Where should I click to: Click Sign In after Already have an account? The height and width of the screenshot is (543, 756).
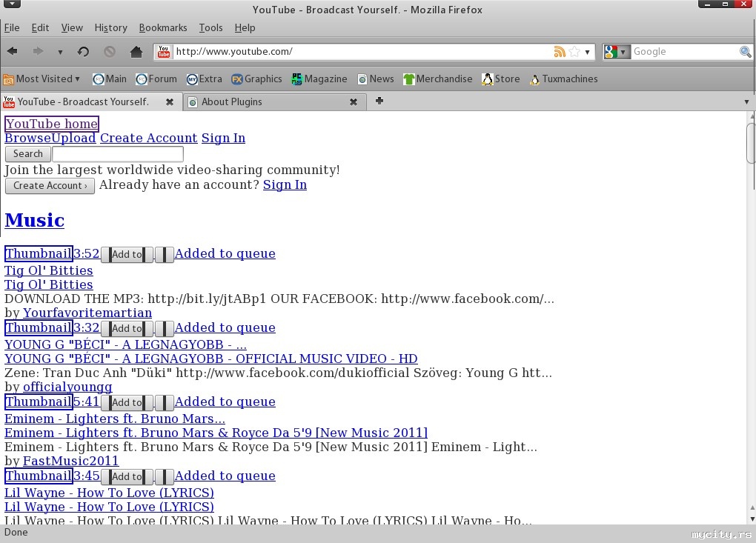tap(285, 184)
